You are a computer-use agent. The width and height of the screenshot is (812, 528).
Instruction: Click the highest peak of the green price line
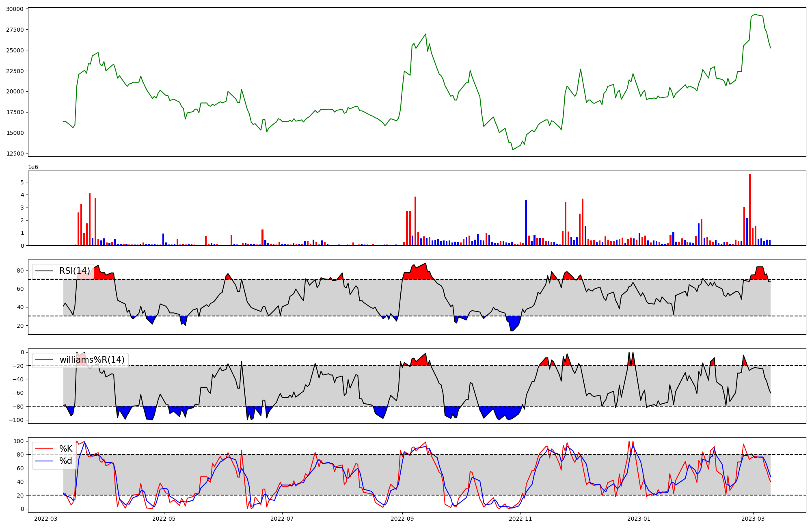point(755,14)
